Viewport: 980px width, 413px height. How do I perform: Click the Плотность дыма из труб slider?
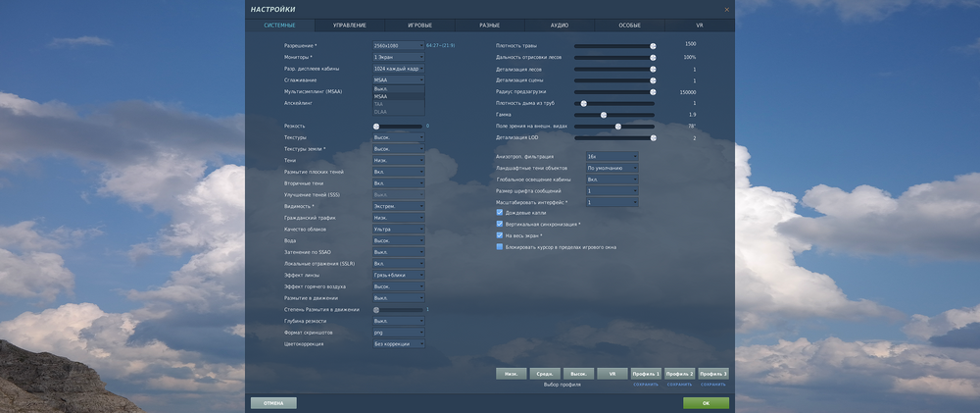point(615,103)
